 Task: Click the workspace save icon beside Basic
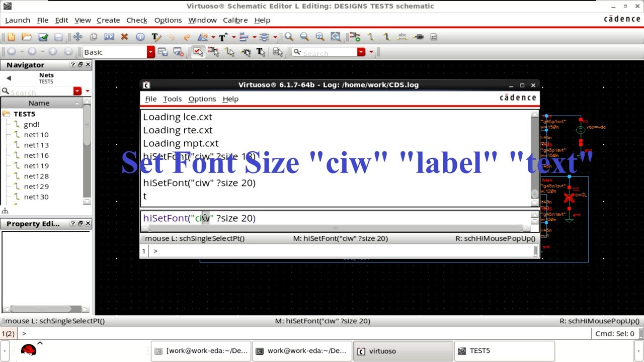click(163, 52)
